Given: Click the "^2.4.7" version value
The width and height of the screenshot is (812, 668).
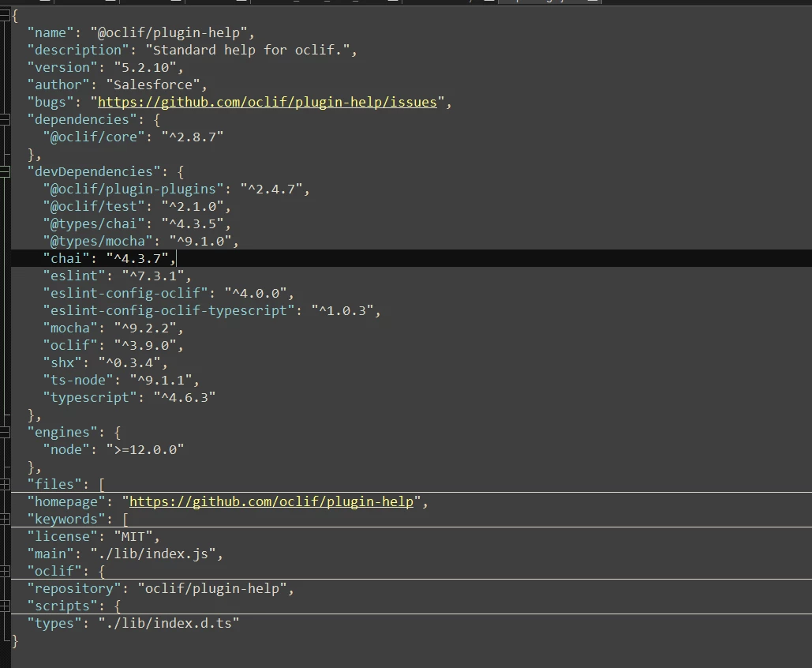Looking at the screenshot, I should pos(271,190).
